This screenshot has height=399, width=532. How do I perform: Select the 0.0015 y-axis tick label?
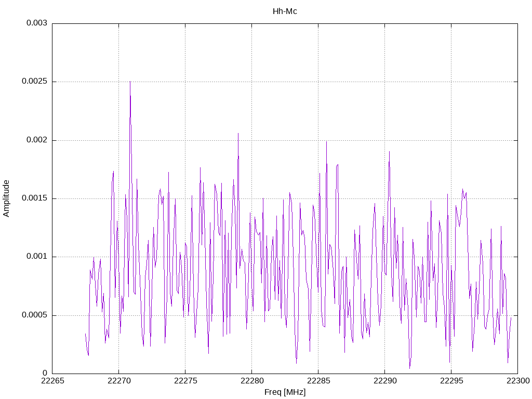tap(34, 198)
